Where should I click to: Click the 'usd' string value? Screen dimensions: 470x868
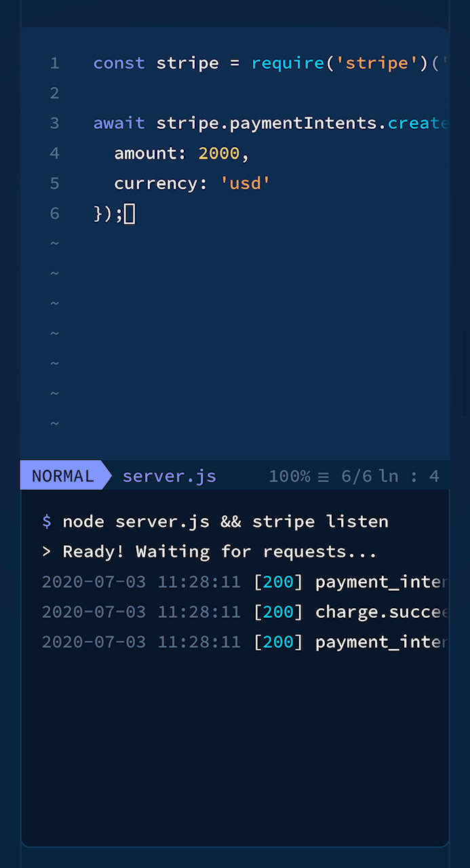(246, 183)
